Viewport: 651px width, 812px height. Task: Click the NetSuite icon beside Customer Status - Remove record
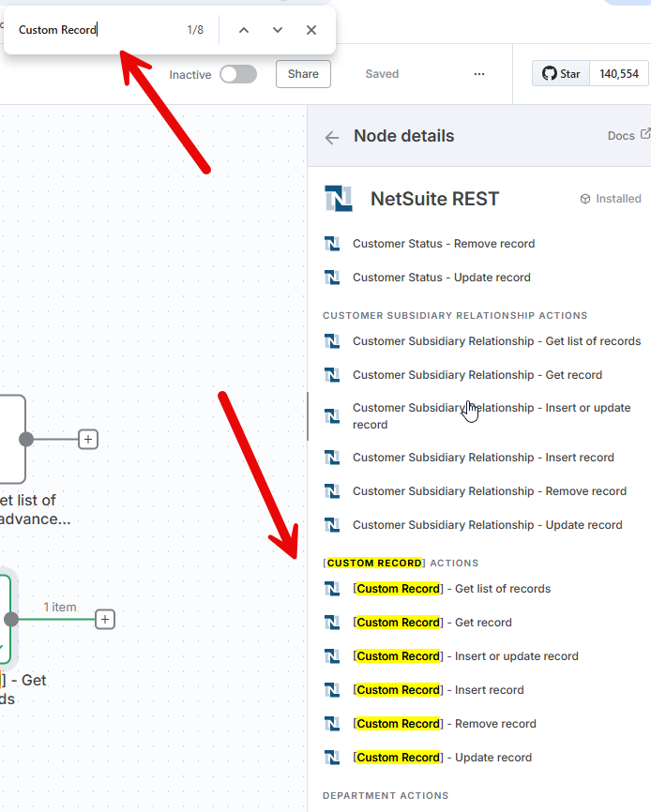(x=331, y=243)
